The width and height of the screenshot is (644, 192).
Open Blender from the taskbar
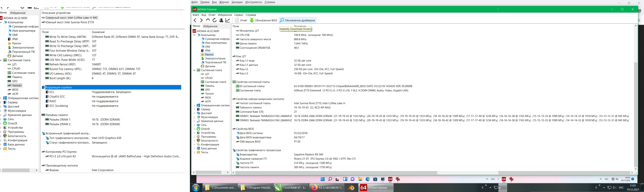(x=351, y=188)
